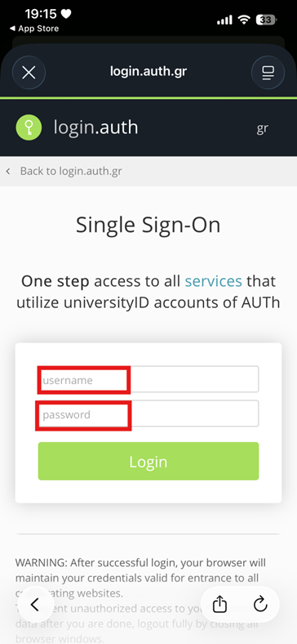The width and height of the screenshot is (297, 644).
Task: Tap the login.auth header text
Action: 96,127
